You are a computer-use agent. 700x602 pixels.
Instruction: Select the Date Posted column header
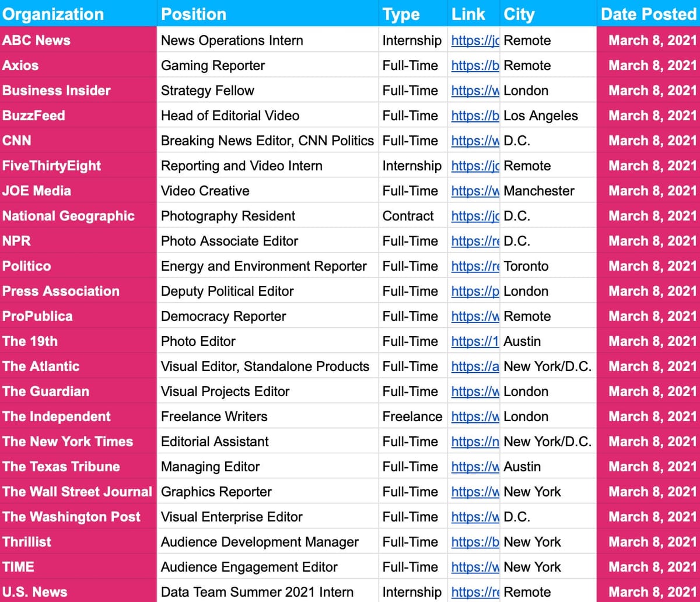click(x=648, y=14)
